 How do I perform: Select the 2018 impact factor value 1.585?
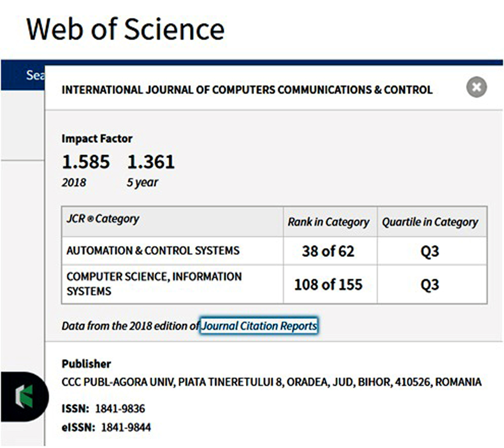pos(86,162)
